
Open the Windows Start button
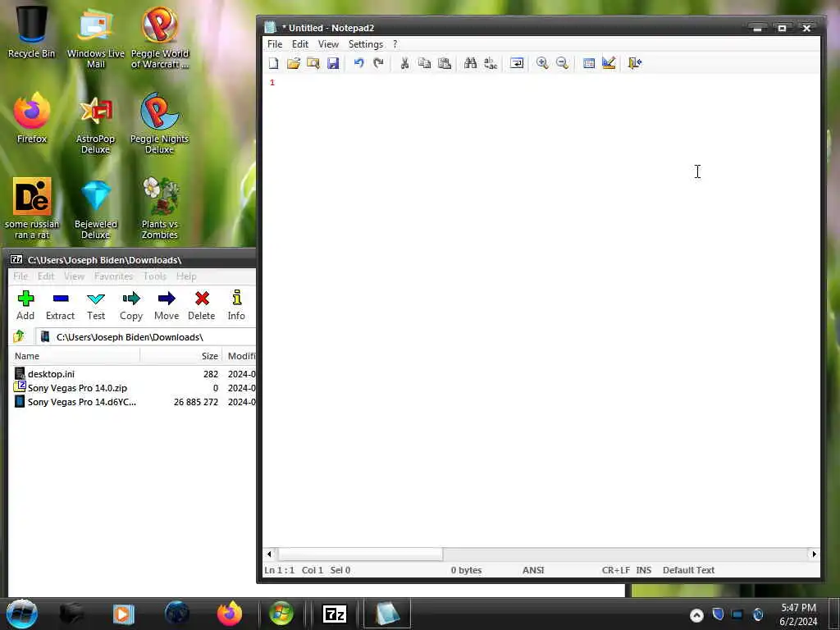[22, 614]
